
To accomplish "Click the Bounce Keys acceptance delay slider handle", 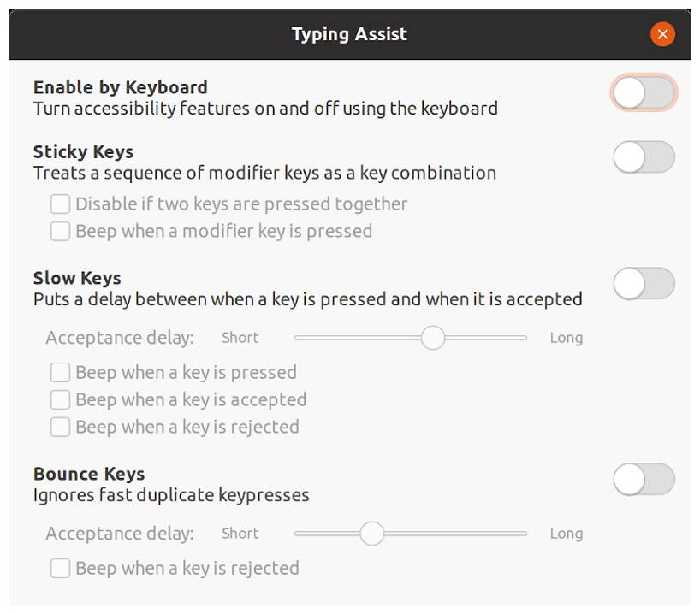I will [372, 534].
